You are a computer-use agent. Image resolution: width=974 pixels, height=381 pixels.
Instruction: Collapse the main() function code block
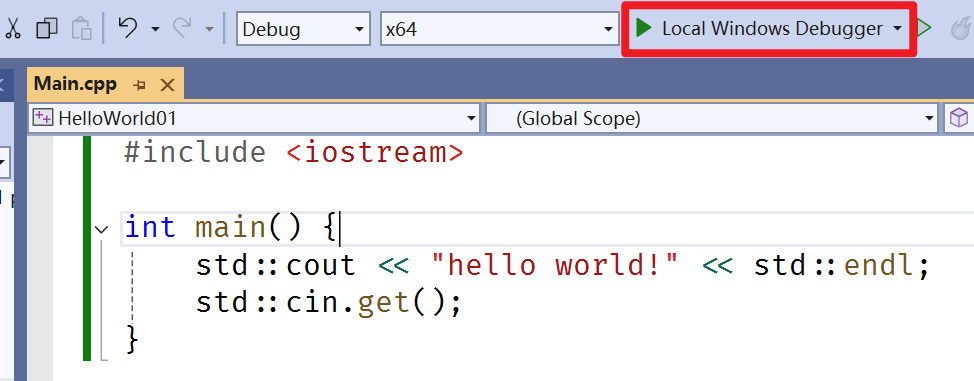pyautogui.click(x=101, y=229)
